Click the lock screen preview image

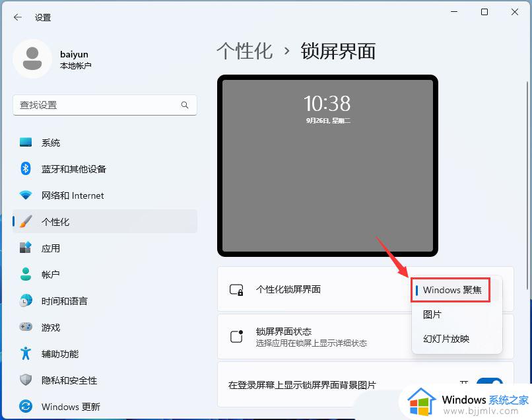click(327, 166)
